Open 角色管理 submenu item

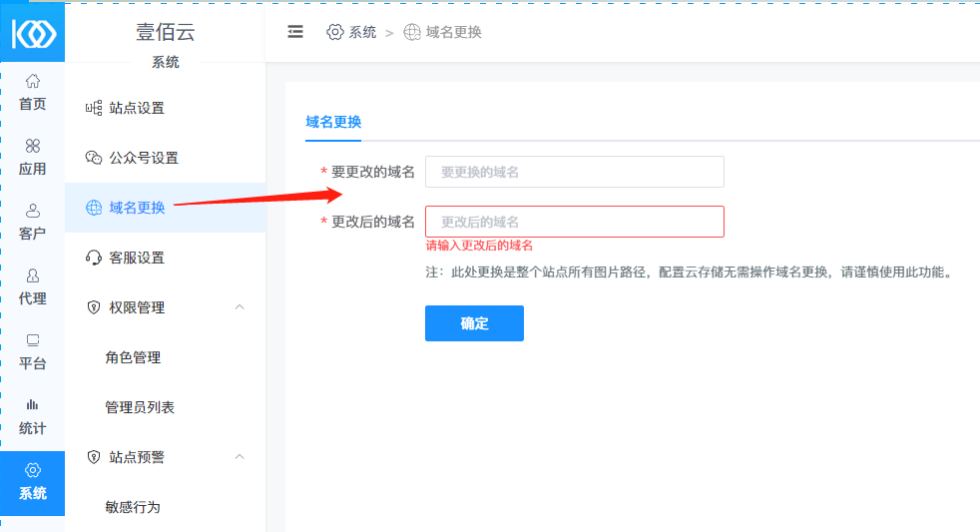[x=165, y=357]
